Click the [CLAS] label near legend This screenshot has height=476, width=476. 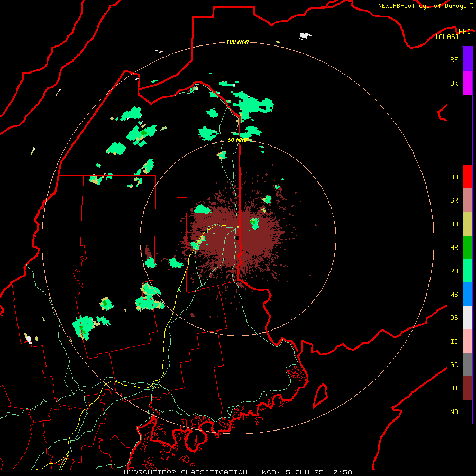point(447,36)
